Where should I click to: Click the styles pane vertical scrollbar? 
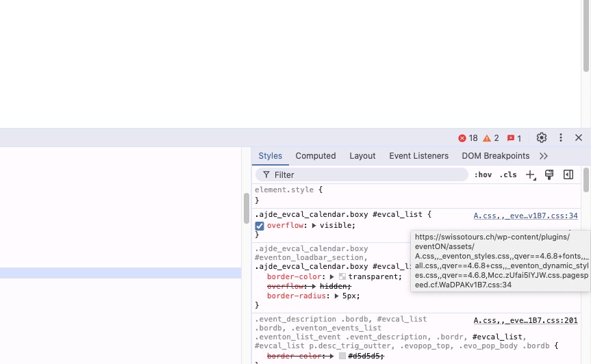[x=586, y=180]
